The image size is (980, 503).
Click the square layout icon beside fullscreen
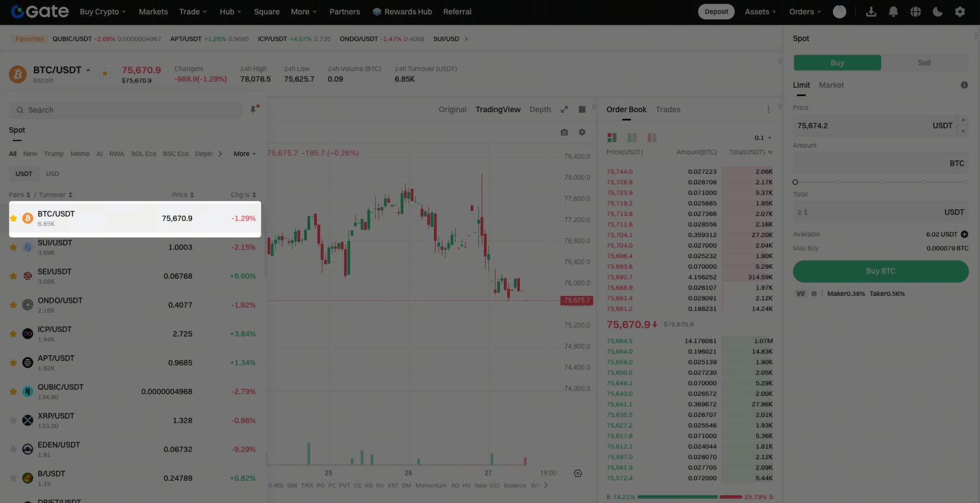582,109
